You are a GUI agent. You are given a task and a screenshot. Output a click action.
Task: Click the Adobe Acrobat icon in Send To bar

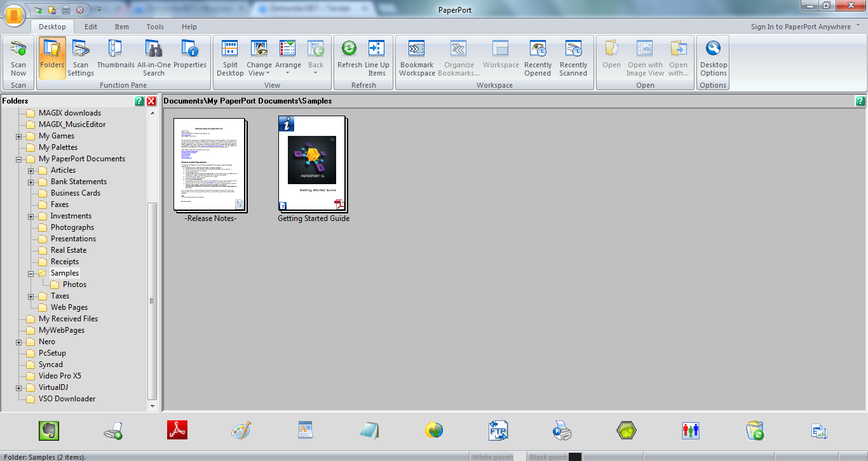tap(177, 431)
